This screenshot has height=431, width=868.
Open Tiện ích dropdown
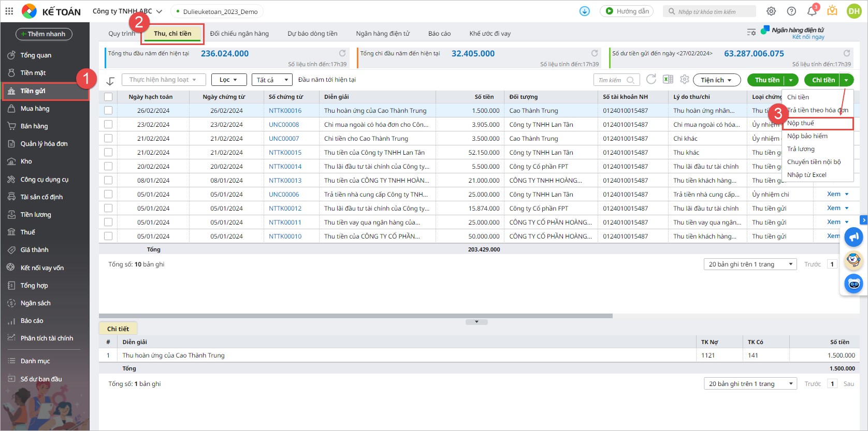[x=717, y=80]
